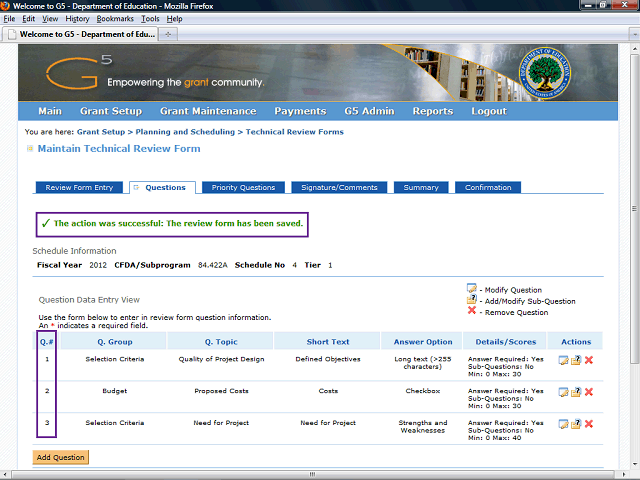
Task: Follow Planning and Scheduling breadcrumb link
Action: [185, 132]
